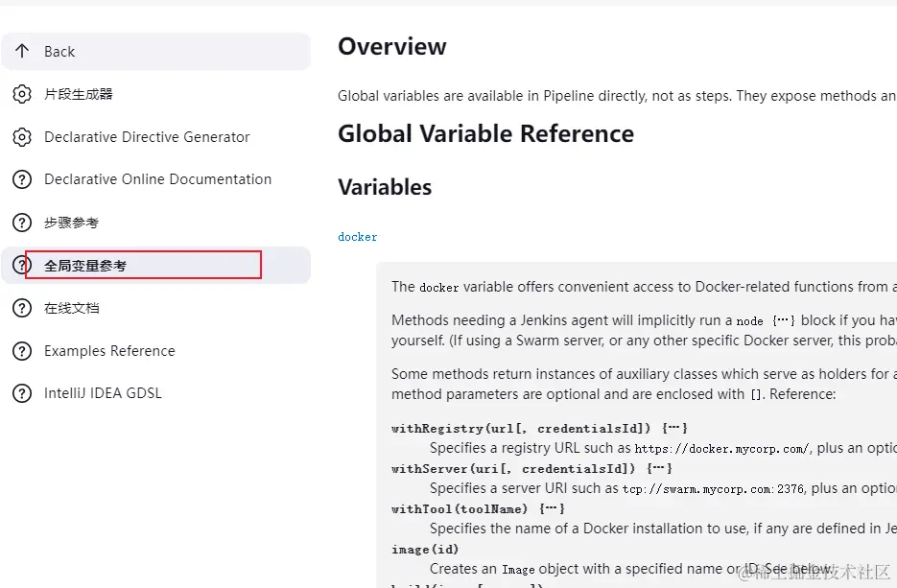Click the help icon beside 步骤参考
Screen dimensions: 897x588
(x=22, y=223)
